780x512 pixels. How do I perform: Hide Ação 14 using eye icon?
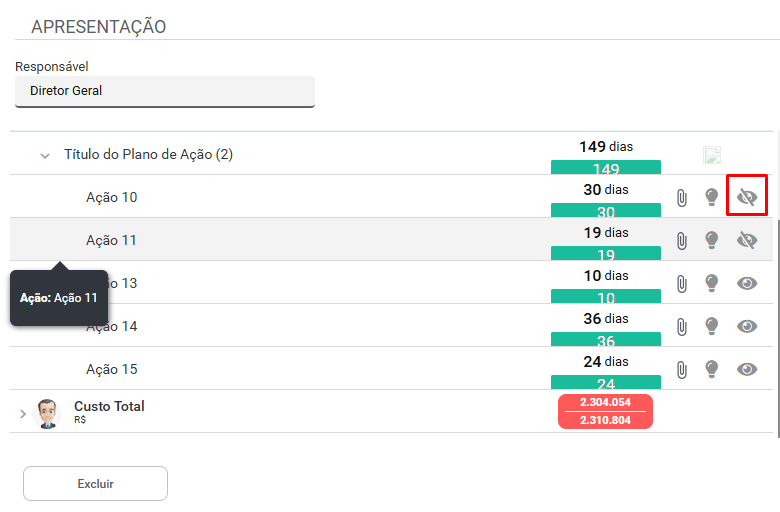747,327
